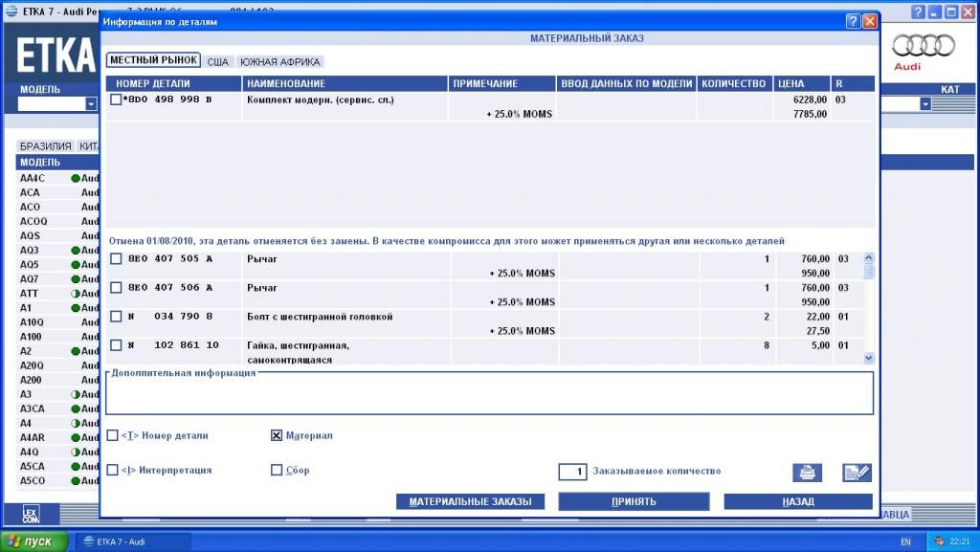This screenshot has height=552, width=980.
Task: Uncheck the Материал checkbox
Action: [x=277, y=435]
